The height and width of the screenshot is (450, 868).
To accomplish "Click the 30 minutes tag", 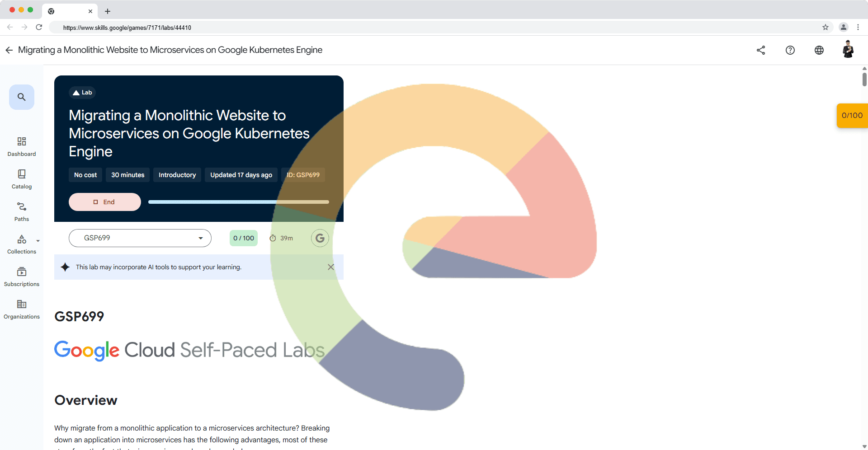I will [x=128, y=175].
